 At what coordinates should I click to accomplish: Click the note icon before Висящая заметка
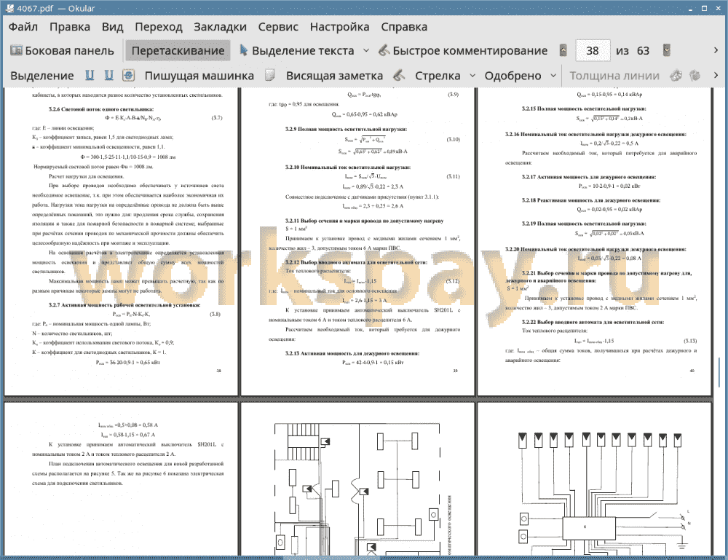[270, 75]
